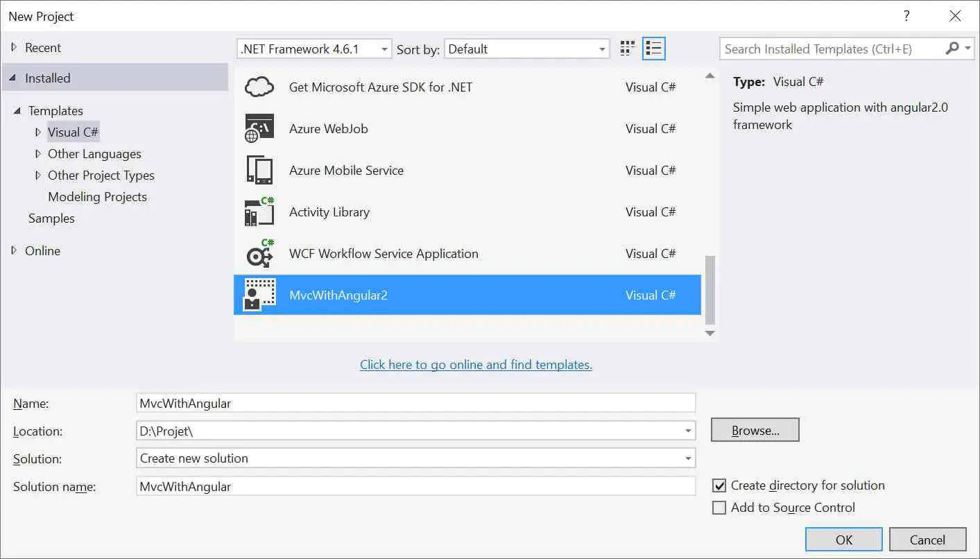Select Samples in the tree
The width and height of the screenshot is (980, 559).
click(x=51, y=218)
